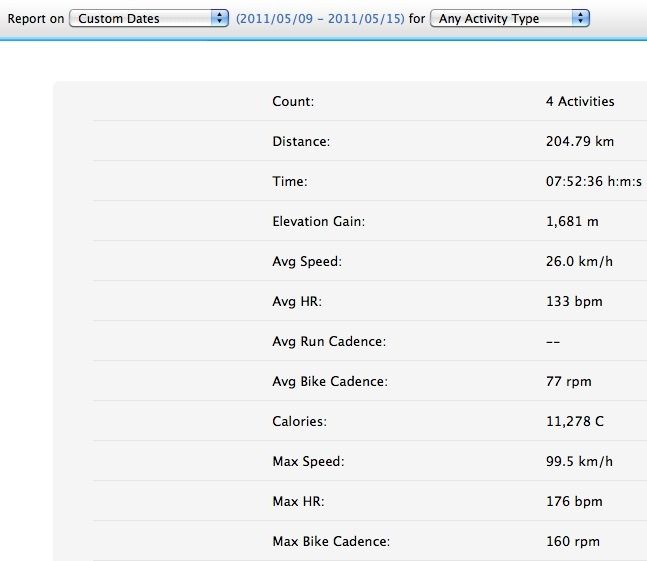Select the 26.0 km/h value
Image resolution: width=647 pixels, height=561 pixels.
579,262
